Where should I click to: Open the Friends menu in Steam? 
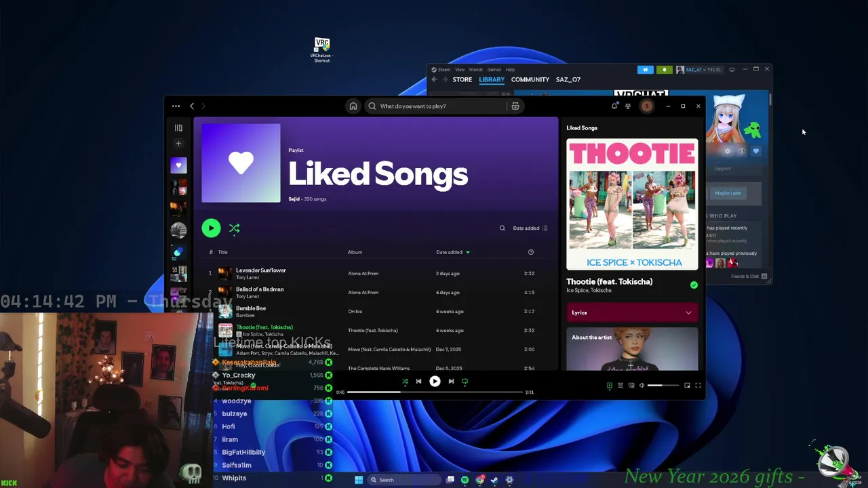pos(476,69)
